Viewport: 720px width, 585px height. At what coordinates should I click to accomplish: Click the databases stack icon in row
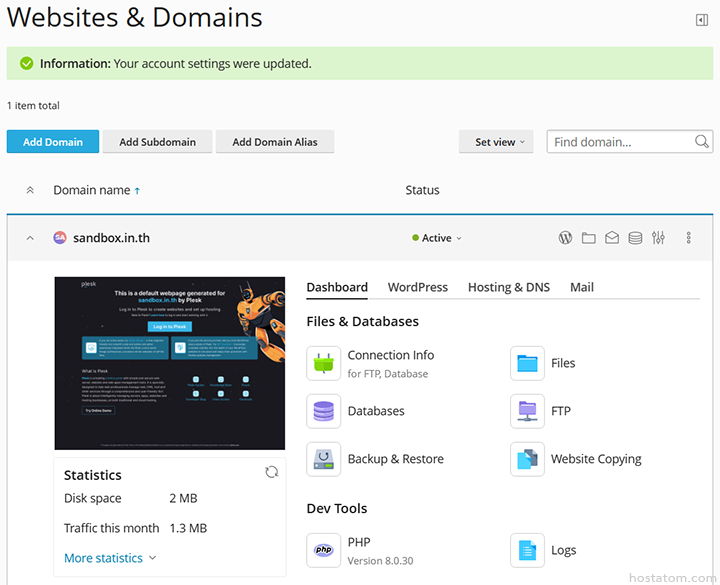click(635, 238)
